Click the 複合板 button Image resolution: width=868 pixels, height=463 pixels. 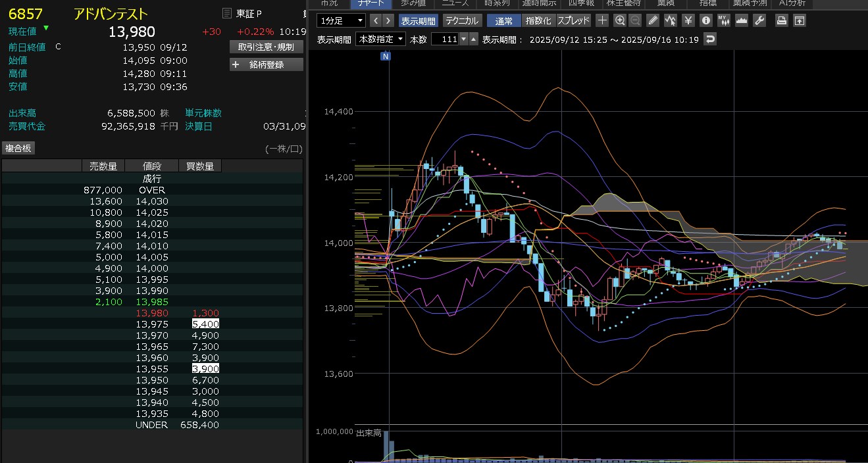coord(18,148)
